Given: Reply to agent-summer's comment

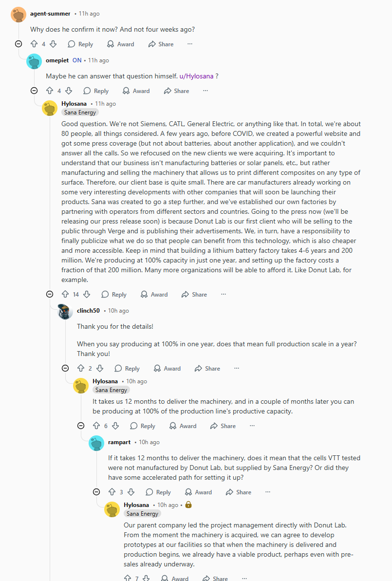Looking at the screenshot, I should pos(80,44).
